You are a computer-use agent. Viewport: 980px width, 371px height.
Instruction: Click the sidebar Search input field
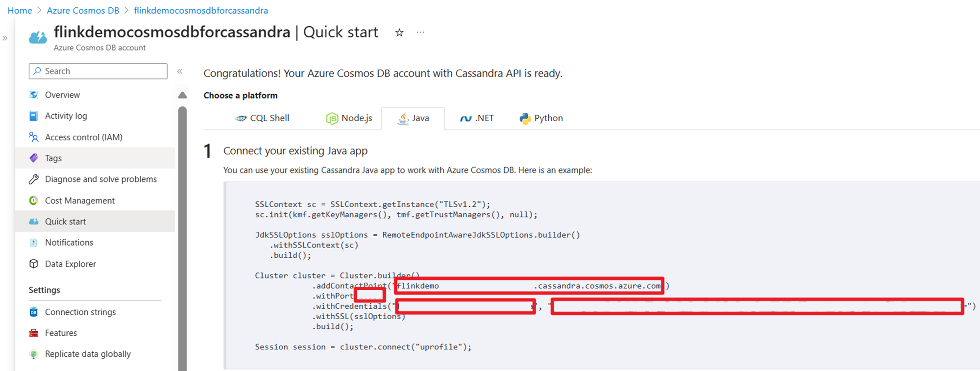[98, 71]
